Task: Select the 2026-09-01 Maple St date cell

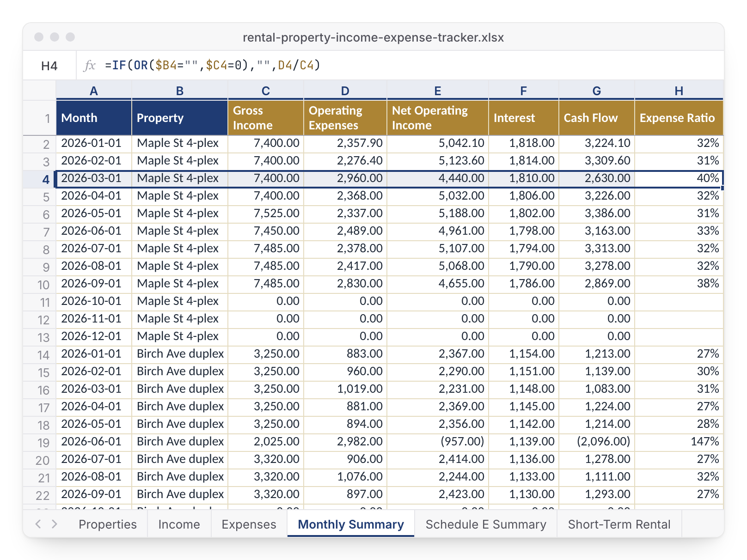Action: coord(94,284)
